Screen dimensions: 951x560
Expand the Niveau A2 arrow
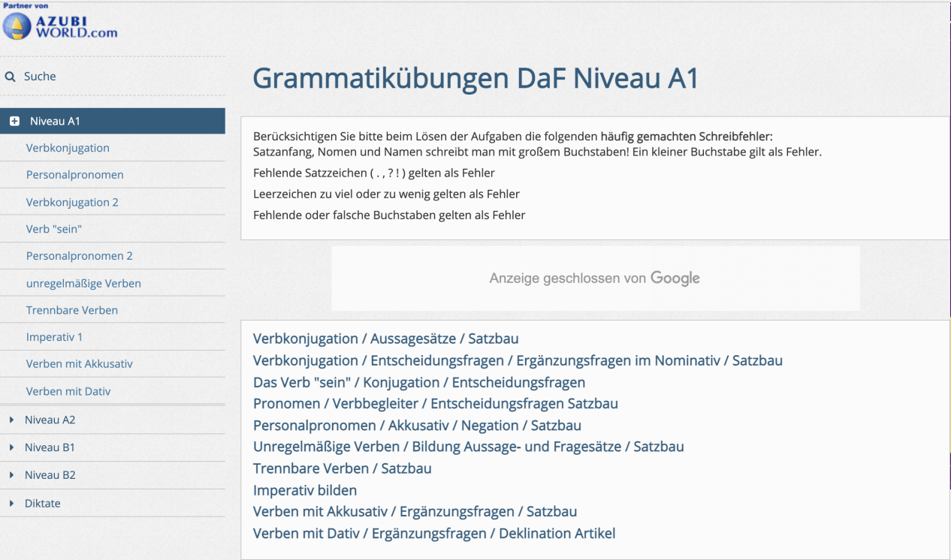[11, 420]
